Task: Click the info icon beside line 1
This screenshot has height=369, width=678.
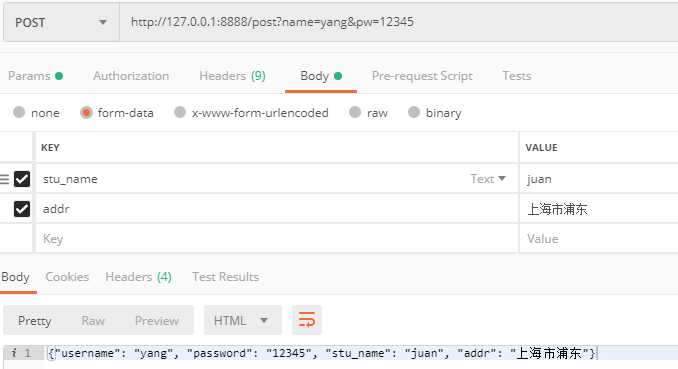Action: click(x=14, y=353)
